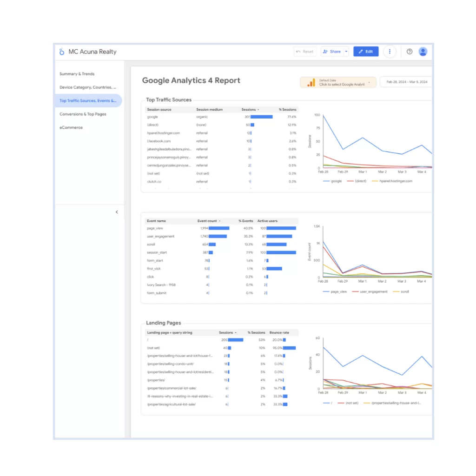Select the l.facebook.com source row
476x476 pixels.
click(222, 141)
